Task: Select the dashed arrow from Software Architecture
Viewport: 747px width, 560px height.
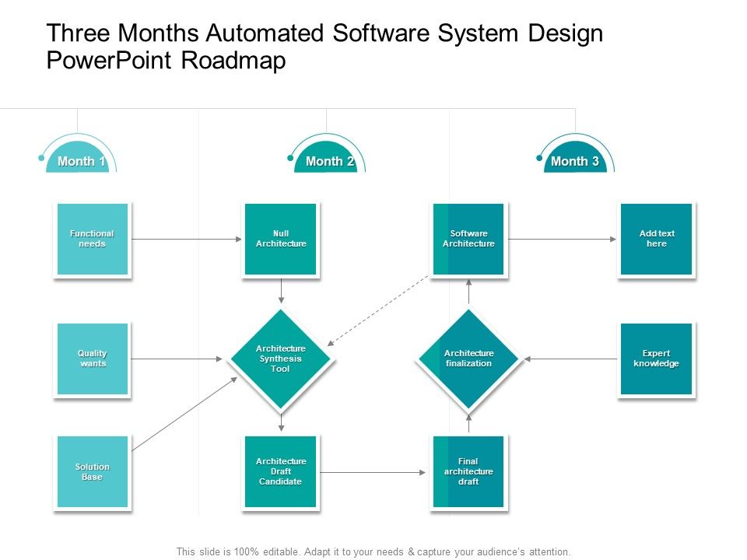Action: [378, 310]
